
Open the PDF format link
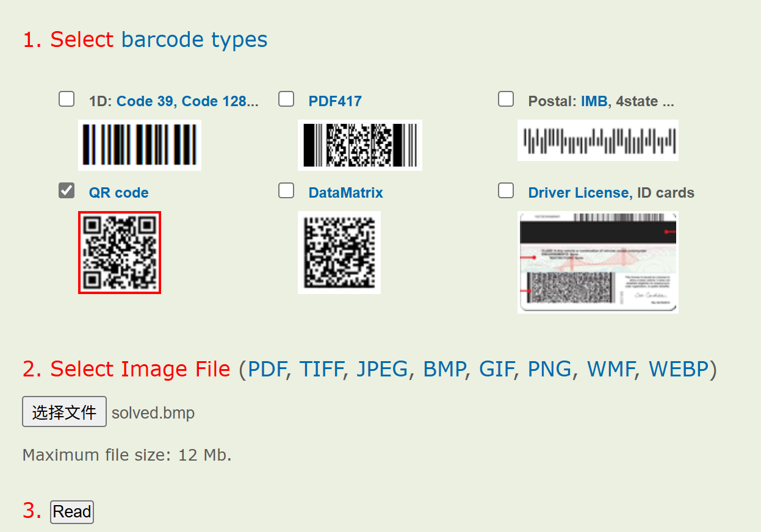(x=267, y=369)
